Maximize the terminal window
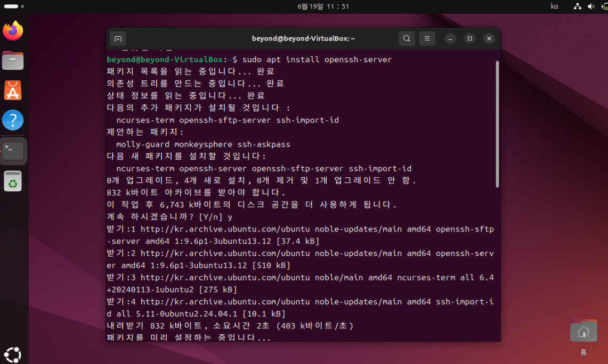This screenshot has height=364, width=608. coord(469,39)
